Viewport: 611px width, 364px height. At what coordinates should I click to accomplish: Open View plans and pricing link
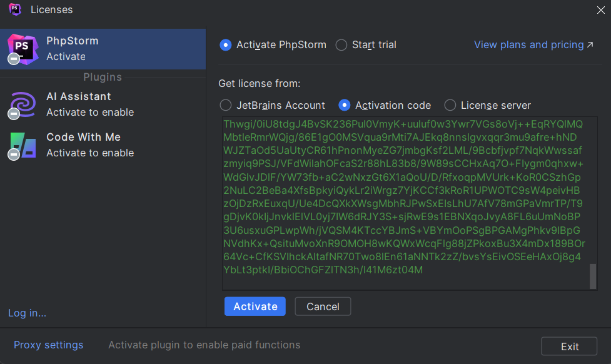[x=533, y=45]
